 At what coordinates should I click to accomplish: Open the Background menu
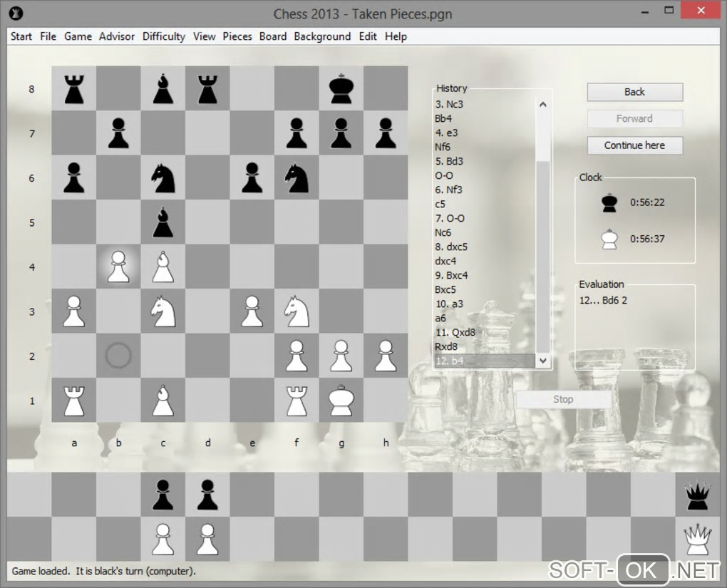coord(322,36)
